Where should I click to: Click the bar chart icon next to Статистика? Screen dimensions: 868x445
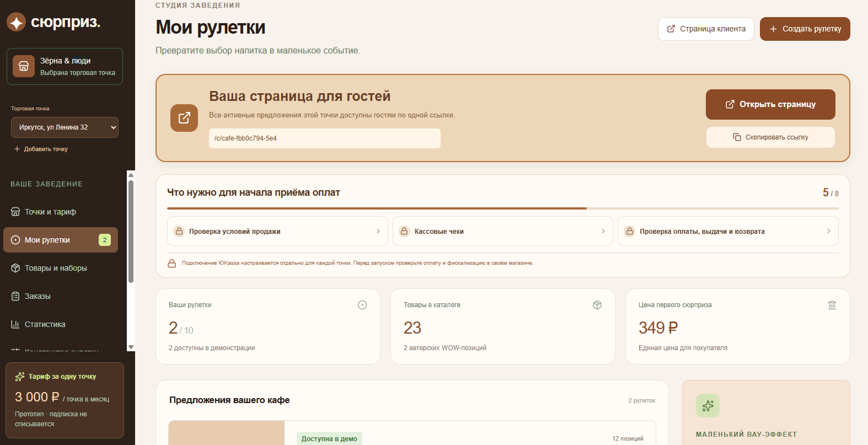pyautogui.click(x=15, y=324)
